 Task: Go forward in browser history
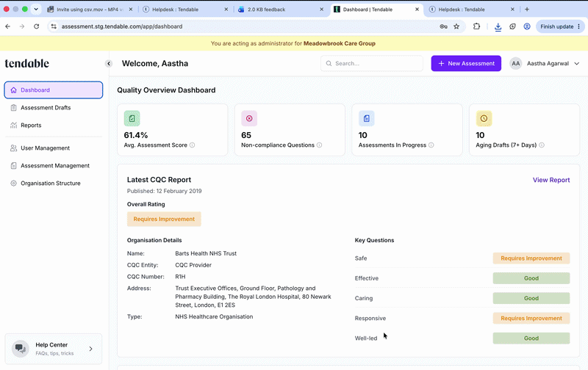22,26
